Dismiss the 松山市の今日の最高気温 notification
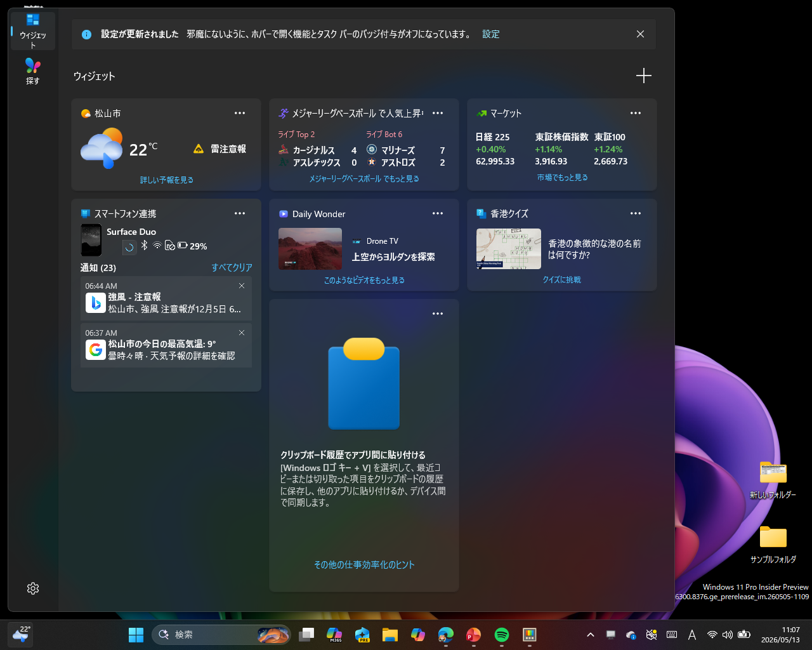 click(x=242, y=333)
